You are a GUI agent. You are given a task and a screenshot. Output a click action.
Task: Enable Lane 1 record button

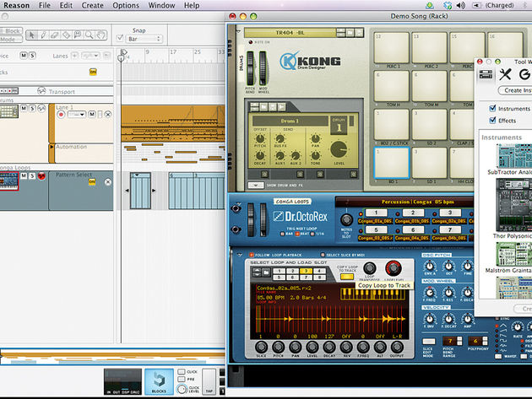[61, 115]
